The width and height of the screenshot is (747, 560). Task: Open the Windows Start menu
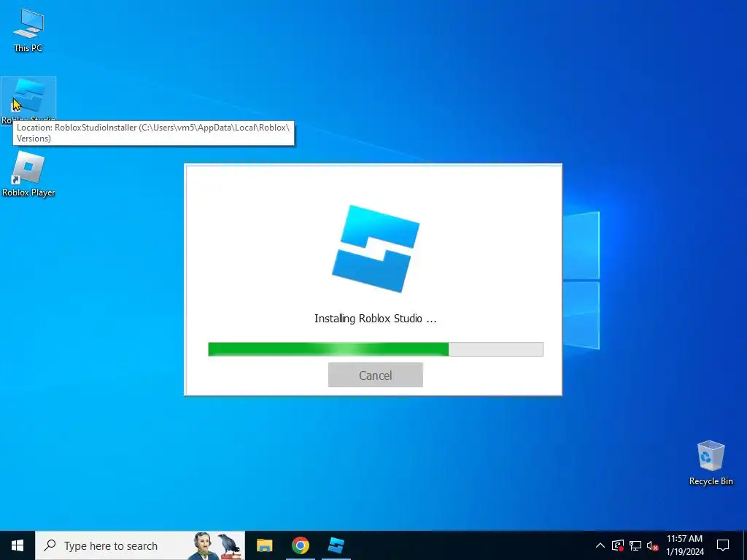point(18,545)
